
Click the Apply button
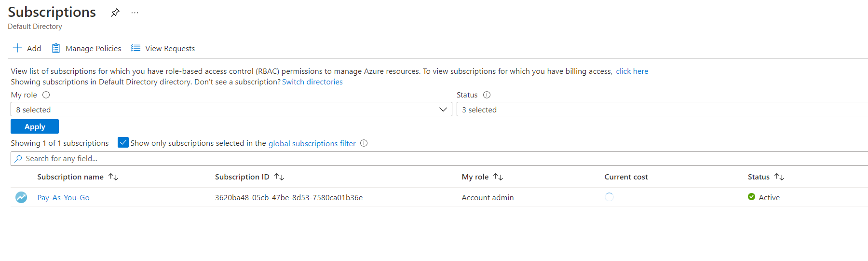[x=35, y=126]
